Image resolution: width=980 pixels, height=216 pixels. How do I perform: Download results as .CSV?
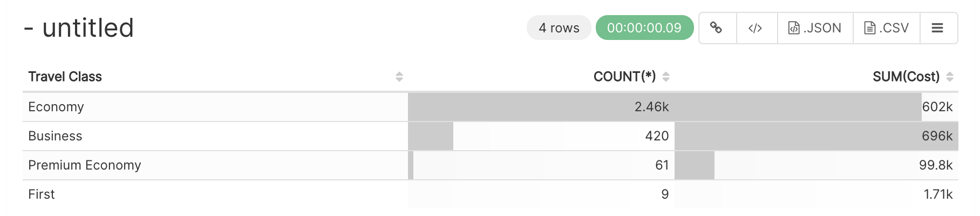[887, 28]
